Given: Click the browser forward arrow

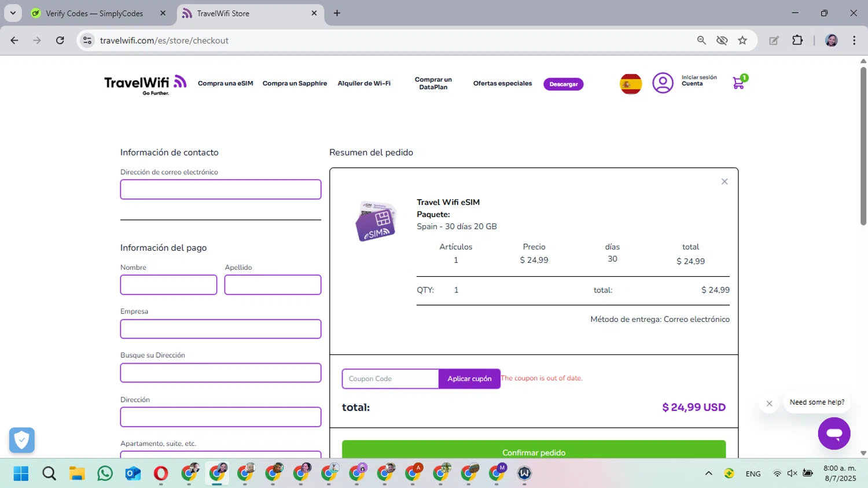Looking at the screenshot, I should (37, 41).
